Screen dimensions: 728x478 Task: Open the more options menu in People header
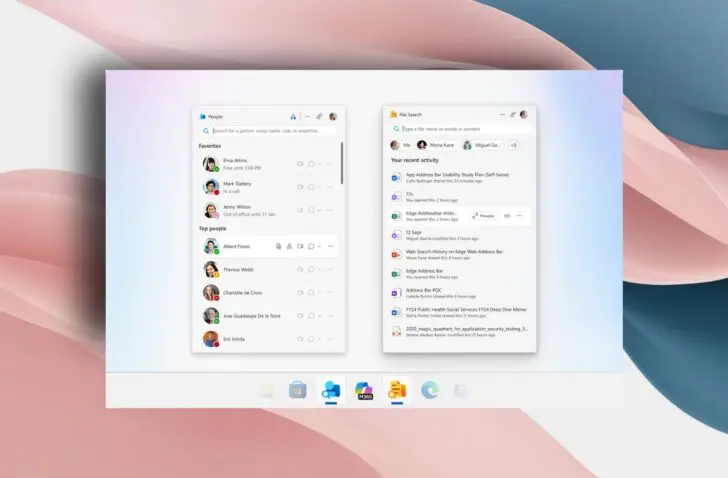(x=307, y=116)
